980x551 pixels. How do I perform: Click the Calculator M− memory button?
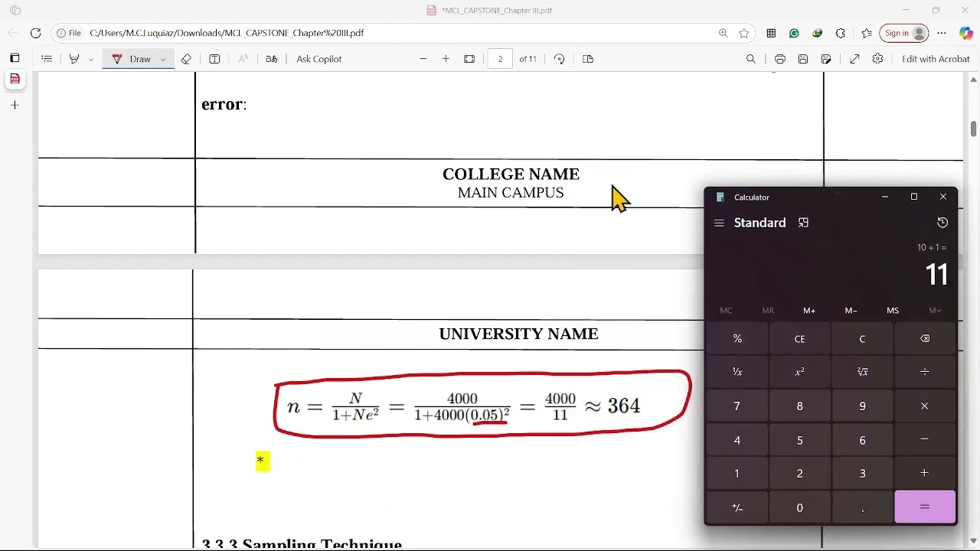[x=851, y=311]
